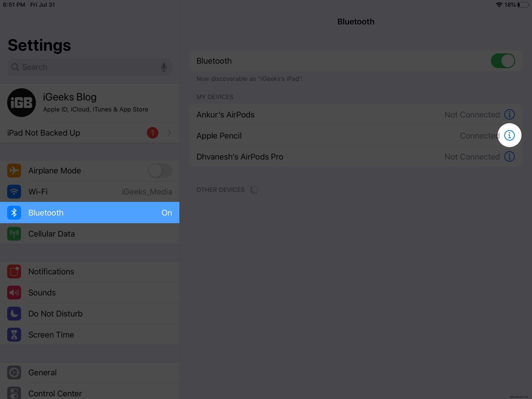
Task: Toggle Airplane Mode on
Action: pyautogui.click(x=160, y=171)
